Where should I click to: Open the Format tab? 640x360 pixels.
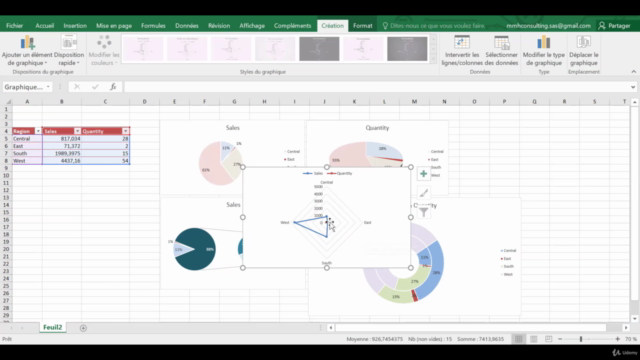click(362, 26)
